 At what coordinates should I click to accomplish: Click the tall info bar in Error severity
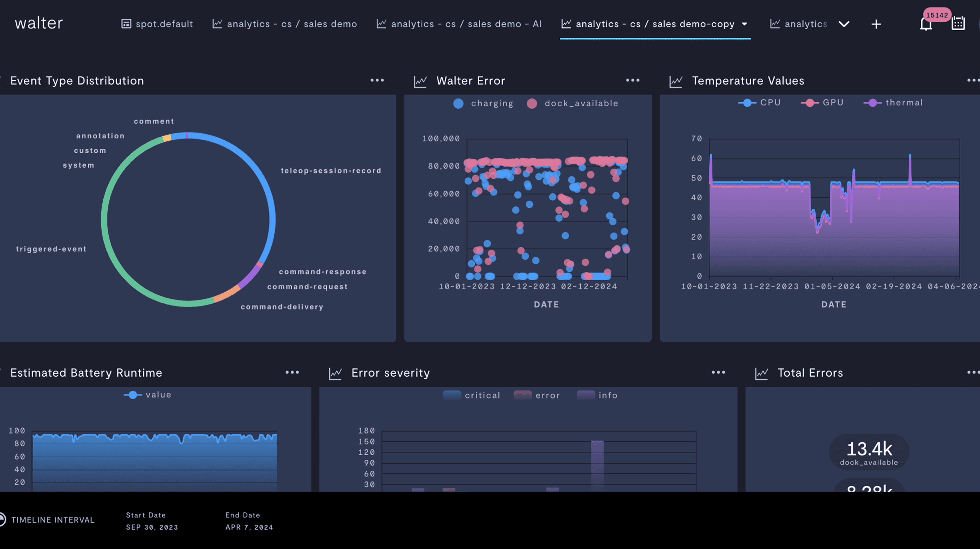pyautogui.click(x=597, y=466)
